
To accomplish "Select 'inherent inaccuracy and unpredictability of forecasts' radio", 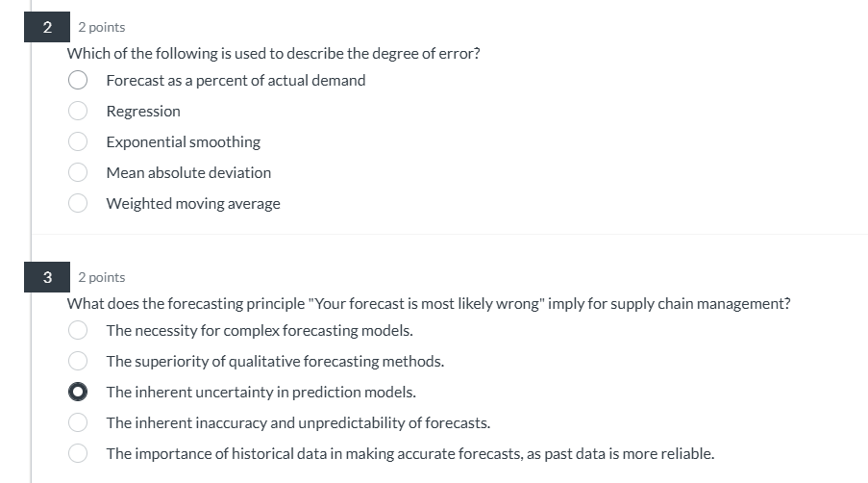I will click(x=78, y=422).
